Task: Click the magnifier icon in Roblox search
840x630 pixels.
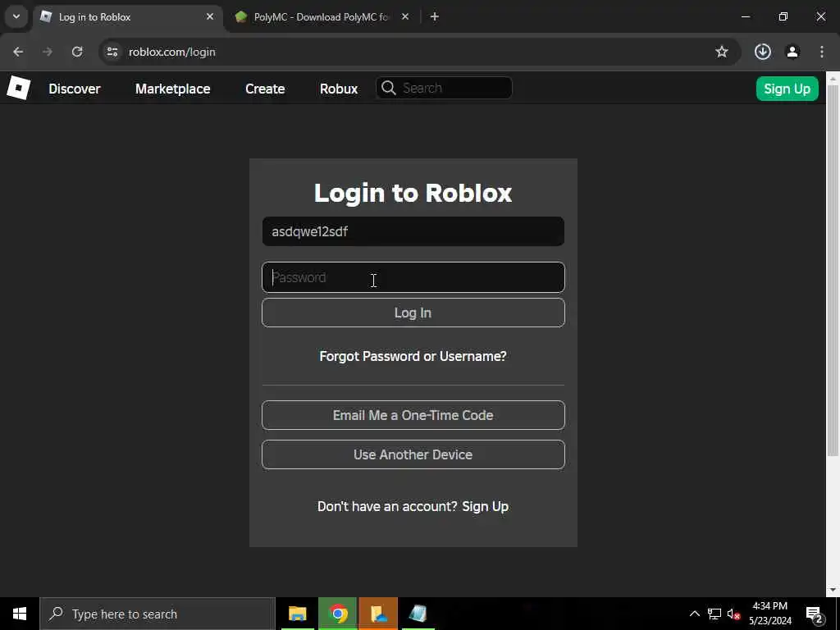Action: [389, 88]
